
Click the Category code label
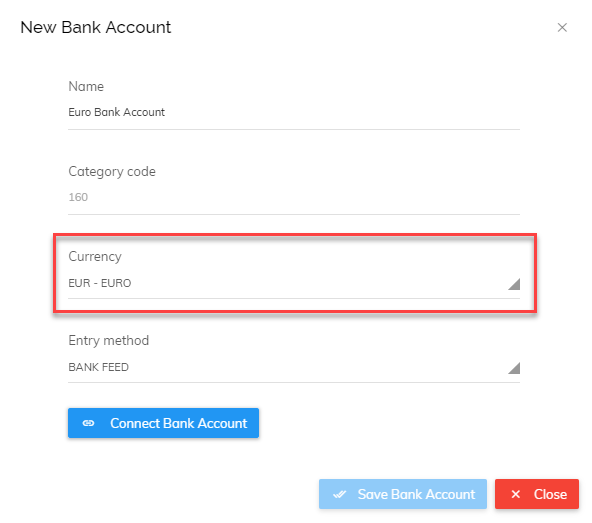[112, 172]
